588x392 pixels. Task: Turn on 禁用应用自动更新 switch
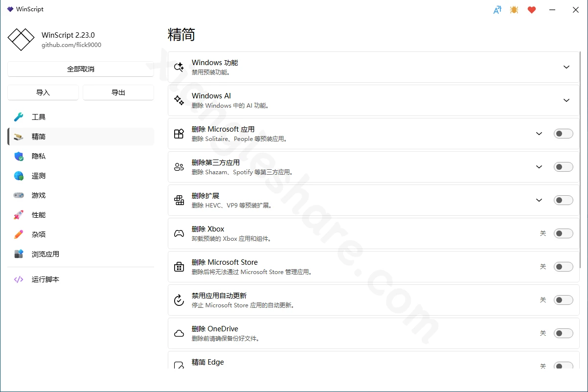[563, 300]
